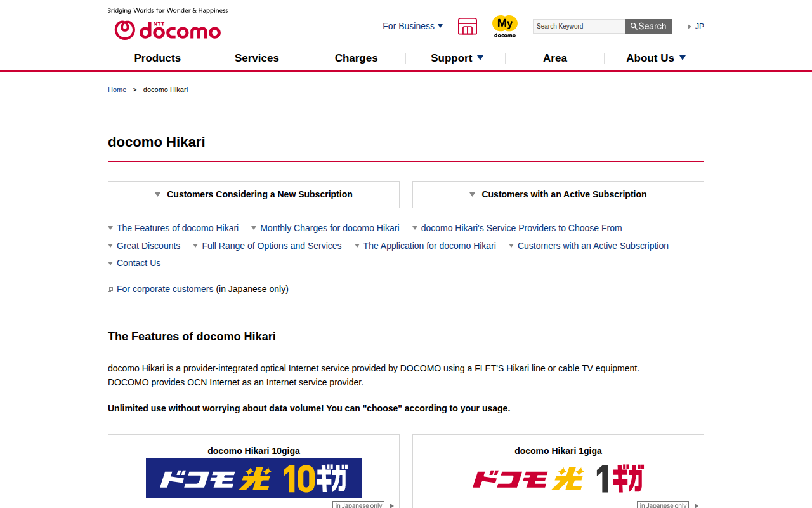Open the Services menu

[x=257, y=58]
